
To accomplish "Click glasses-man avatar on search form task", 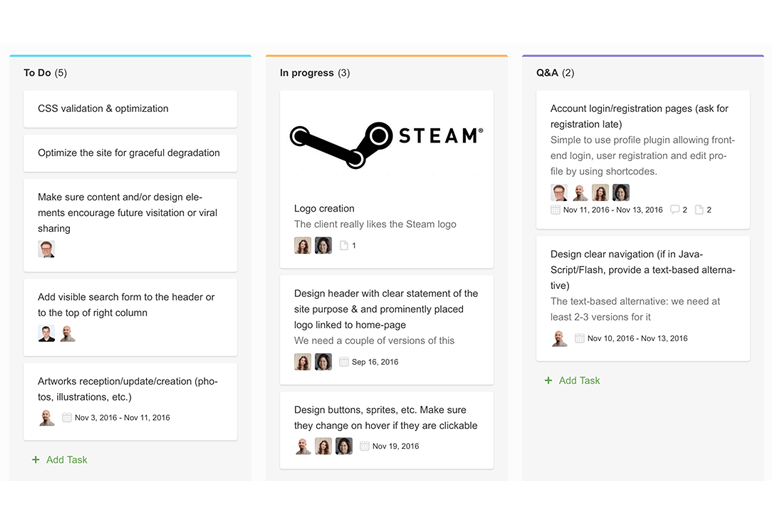I will coord(46,333).
